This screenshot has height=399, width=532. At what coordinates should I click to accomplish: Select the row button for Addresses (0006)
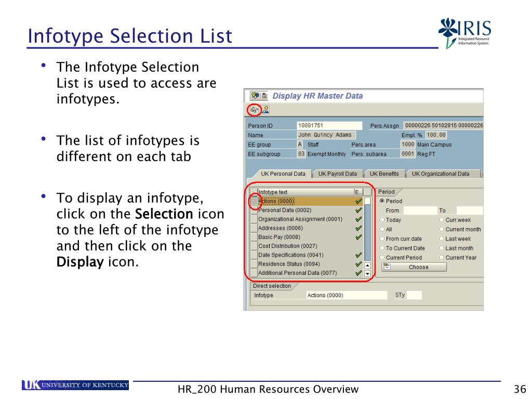[x=254, y=228]
